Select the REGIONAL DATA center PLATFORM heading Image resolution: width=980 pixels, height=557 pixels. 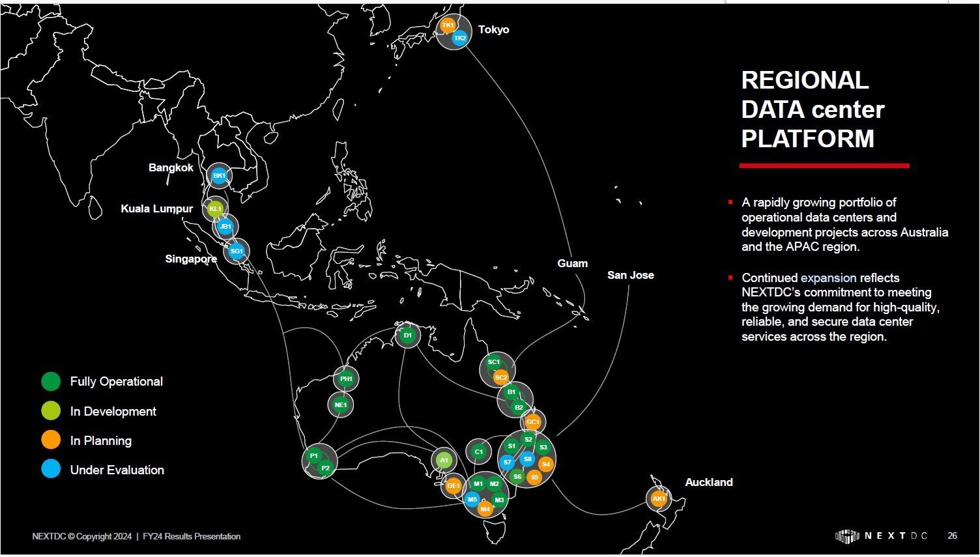(812, 109)
